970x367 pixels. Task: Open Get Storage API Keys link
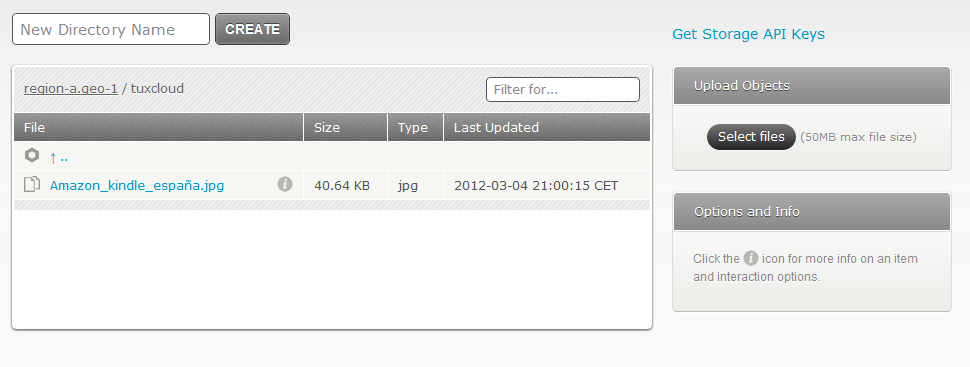[x=749, y=34]
